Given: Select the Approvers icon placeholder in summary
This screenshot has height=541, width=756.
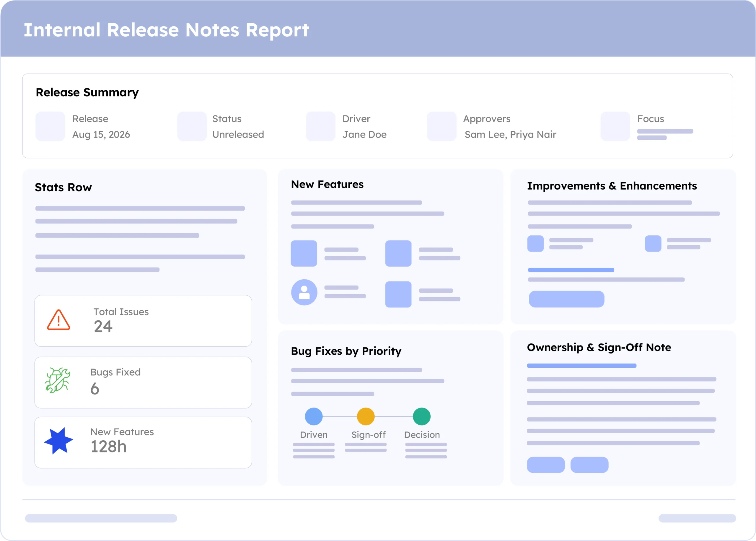Looking at the screenshot, I should coord(441,126).
